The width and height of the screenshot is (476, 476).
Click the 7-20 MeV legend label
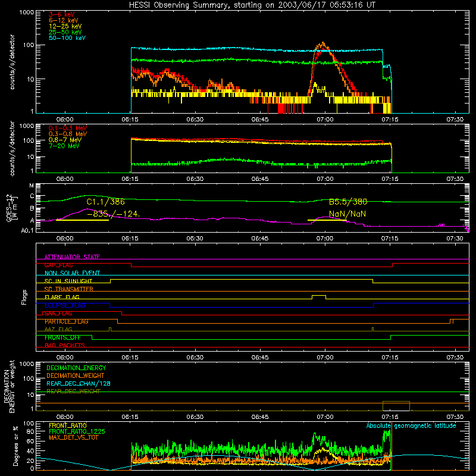[x=64, y=146]
